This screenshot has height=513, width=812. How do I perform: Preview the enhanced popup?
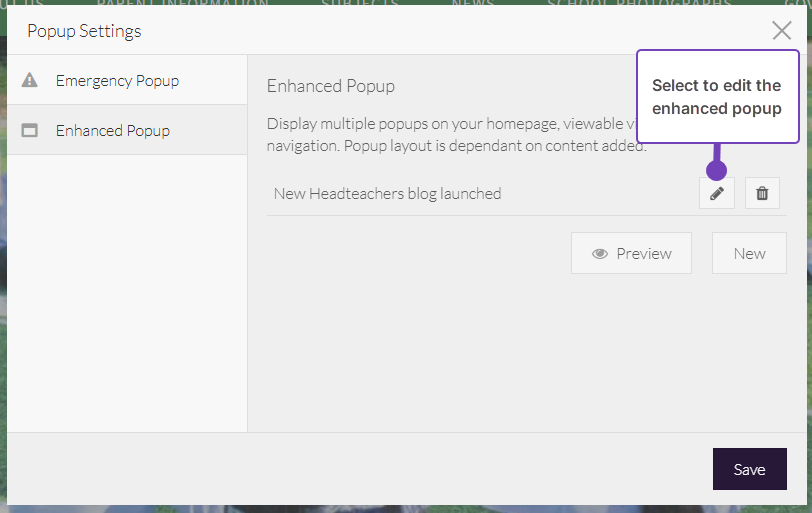(631, 254)
